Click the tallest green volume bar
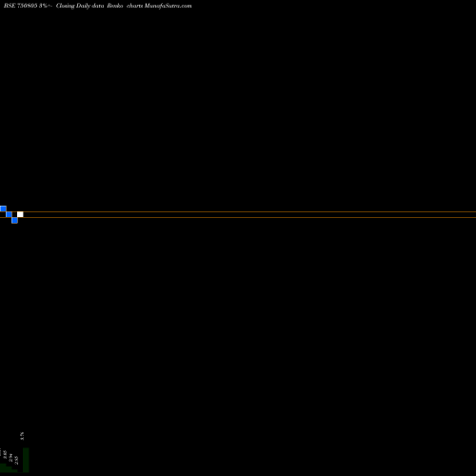Screen dimensions: 476x476 26,460
